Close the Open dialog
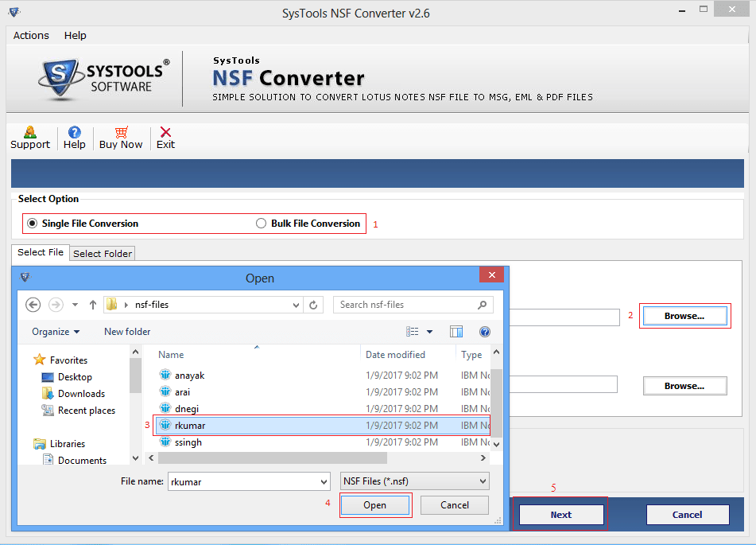This screenshot has height=545, width=756. click(x=492, y=274)
